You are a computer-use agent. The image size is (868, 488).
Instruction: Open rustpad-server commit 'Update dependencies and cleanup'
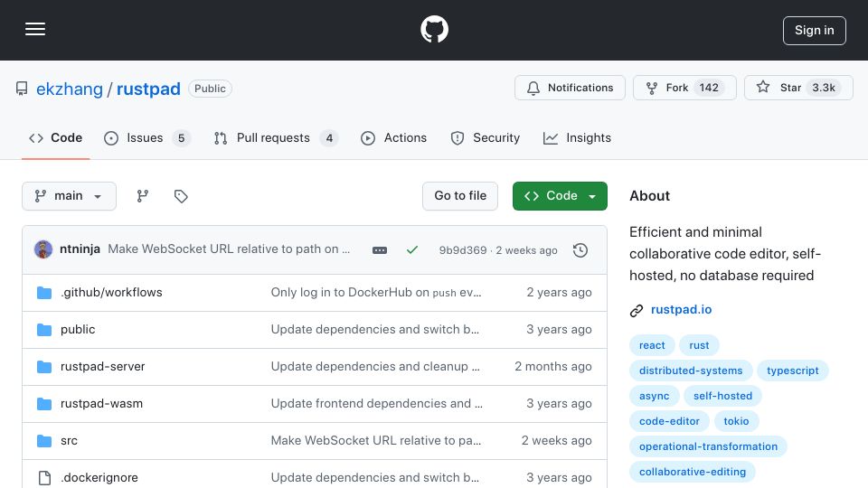(375, 366)
